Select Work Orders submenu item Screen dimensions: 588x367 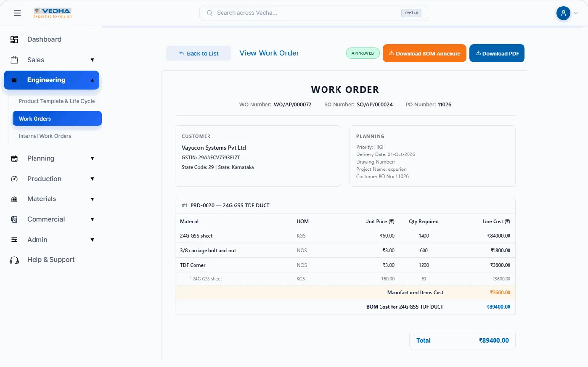pos(57,119)
